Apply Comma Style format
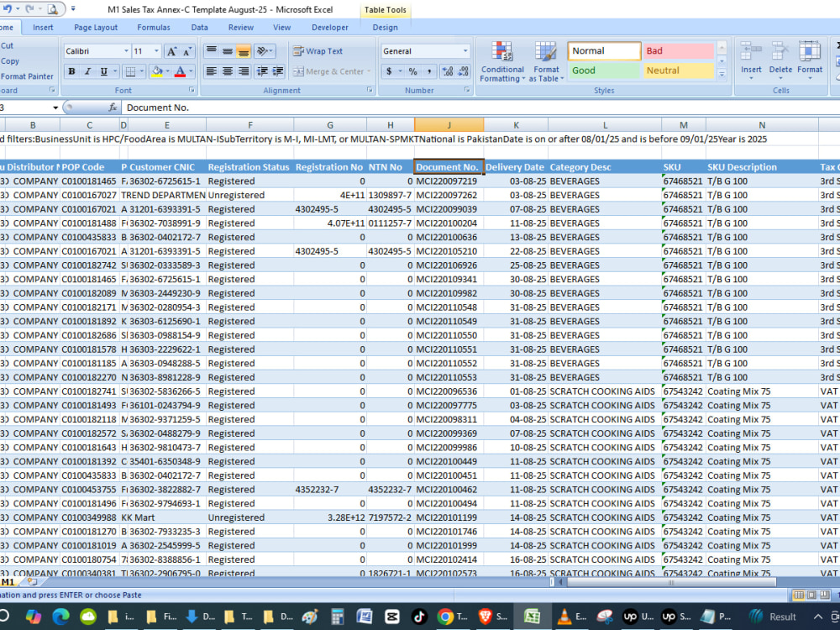The width and height of the screenshot is (840, 630). 429,71
